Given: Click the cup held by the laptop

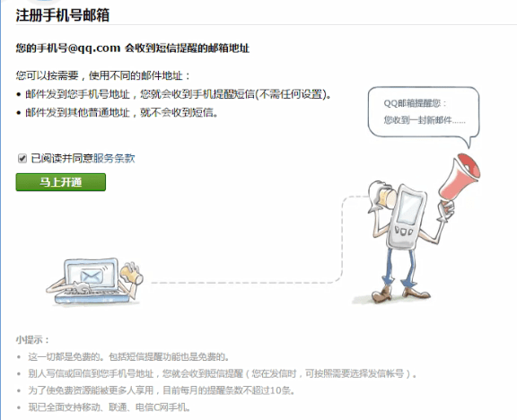Looking at the screenshot, I should tap(131, 275).
